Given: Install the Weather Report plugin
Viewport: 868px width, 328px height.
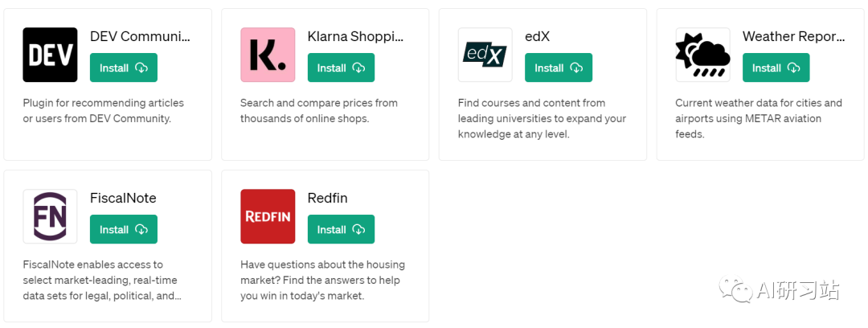Looking at the screenshot, I should point(776,68).
